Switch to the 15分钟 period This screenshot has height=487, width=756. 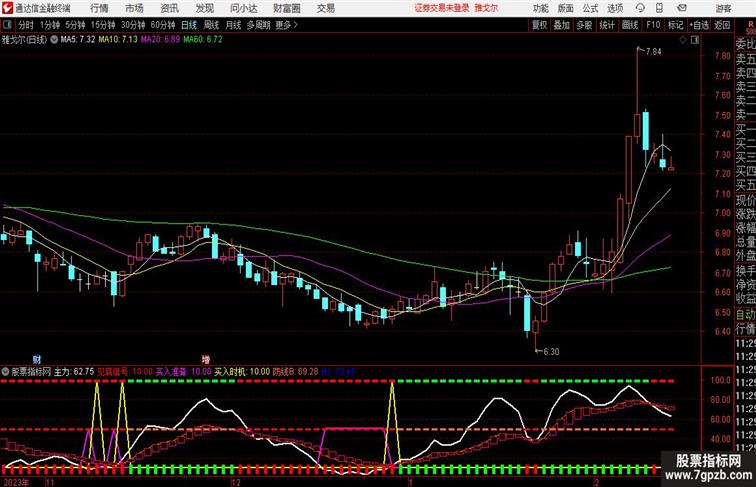[103, 25]
